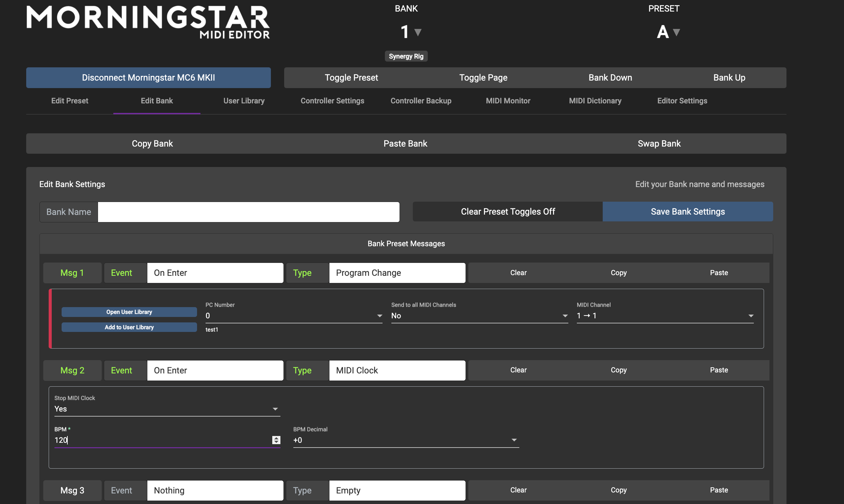Go to the Controller Settings tab
844x504 pixels.
click(x=332, y=101)
